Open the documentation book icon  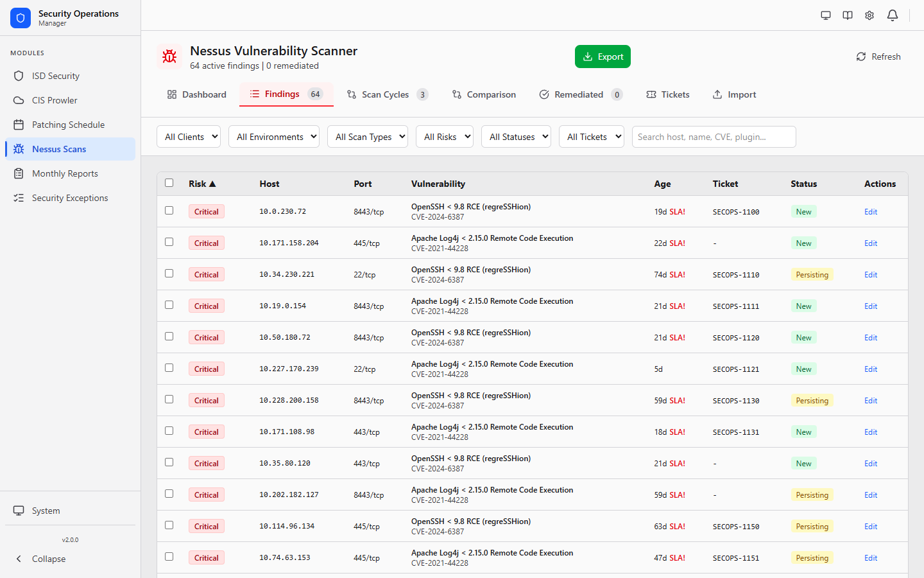click(x=848, y=15)
